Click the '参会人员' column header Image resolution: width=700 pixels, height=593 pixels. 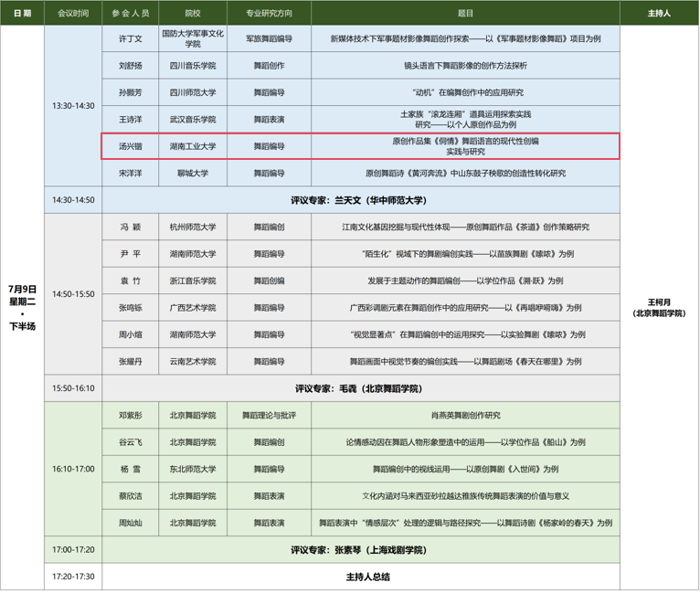(x=131, y=13)
